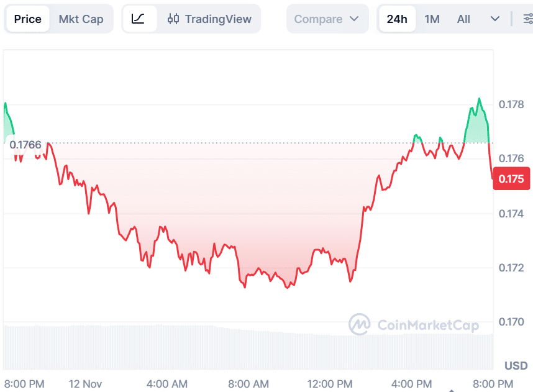
Task: Click the red 0.175 current price tag
Action: (511, 179)
